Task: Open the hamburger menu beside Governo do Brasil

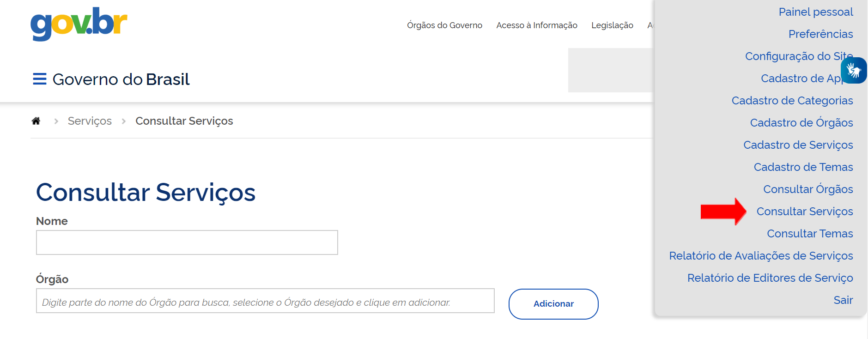Action: click(x=40, y=79)
